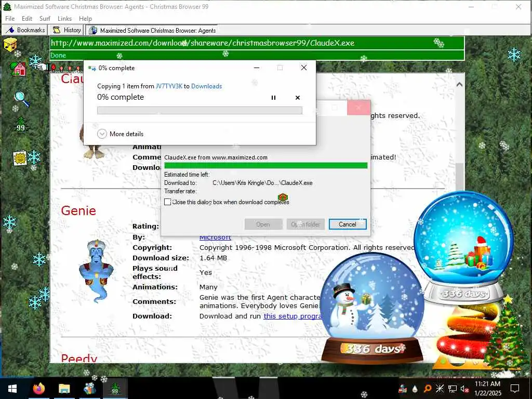
Task: Click the tree icon in the title bar
Action: (x=7, y=6)
